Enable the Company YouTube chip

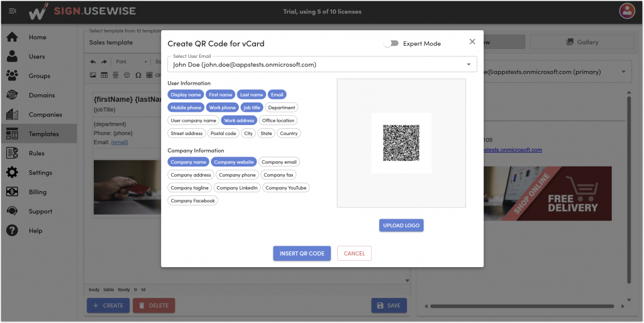click(x=286, y=188)
